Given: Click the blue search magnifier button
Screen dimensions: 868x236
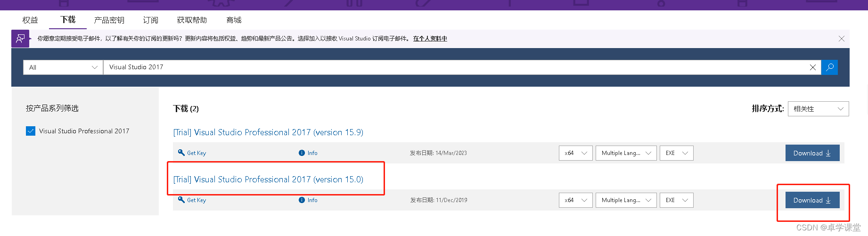Looking at the screenshot, I should (x=829, y=67).
